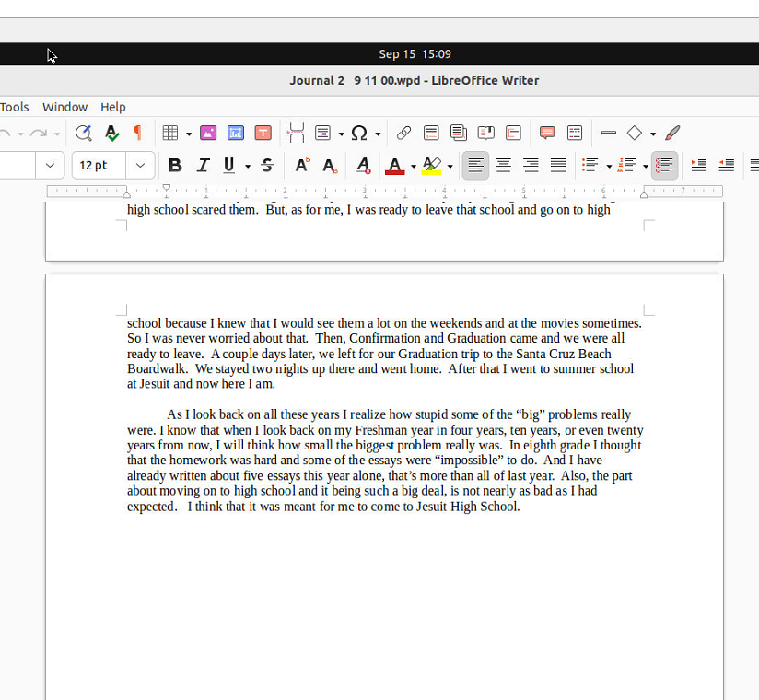This screenshot has width=759, height=700.
Task: Insert a cross-reference
Action: click(513, 133)
